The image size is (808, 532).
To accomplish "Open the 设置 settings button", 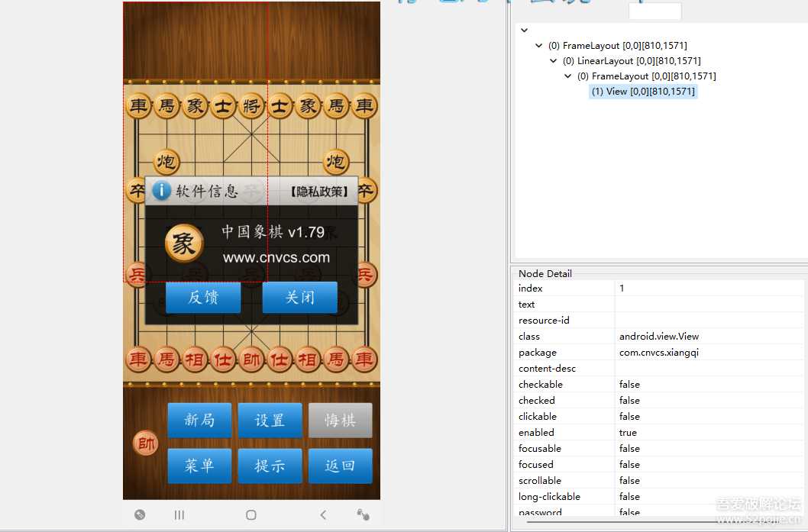I will (x=270, y=420).
